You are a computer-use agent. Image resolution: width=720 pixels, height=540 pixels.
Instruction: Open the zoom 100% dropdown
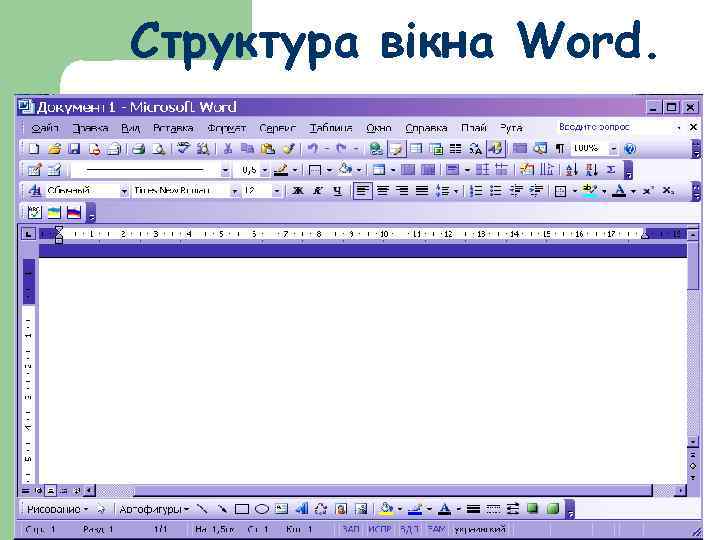coord(613,149)
